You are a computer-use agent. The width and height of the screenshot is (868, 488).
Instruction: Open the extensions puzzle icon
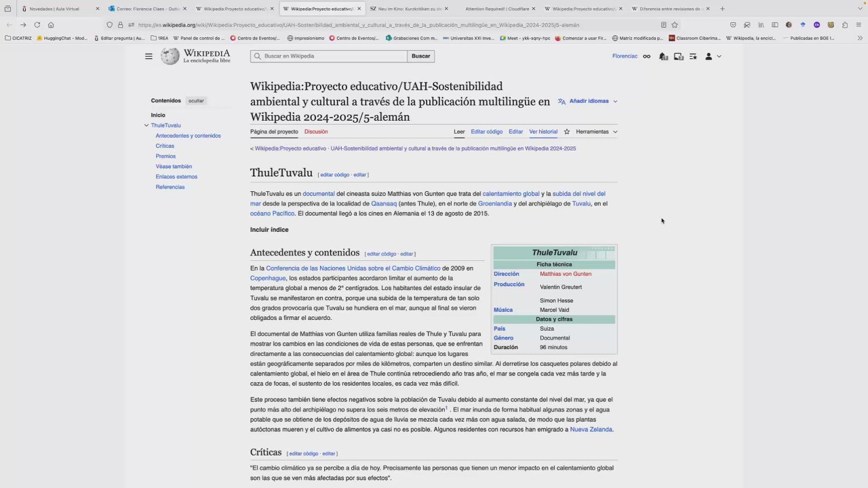coord(845,25)
